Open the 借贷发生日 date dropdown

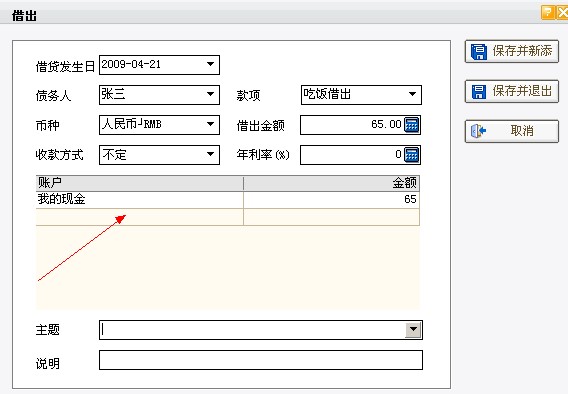pyautogui.click(x=210, y=64)
